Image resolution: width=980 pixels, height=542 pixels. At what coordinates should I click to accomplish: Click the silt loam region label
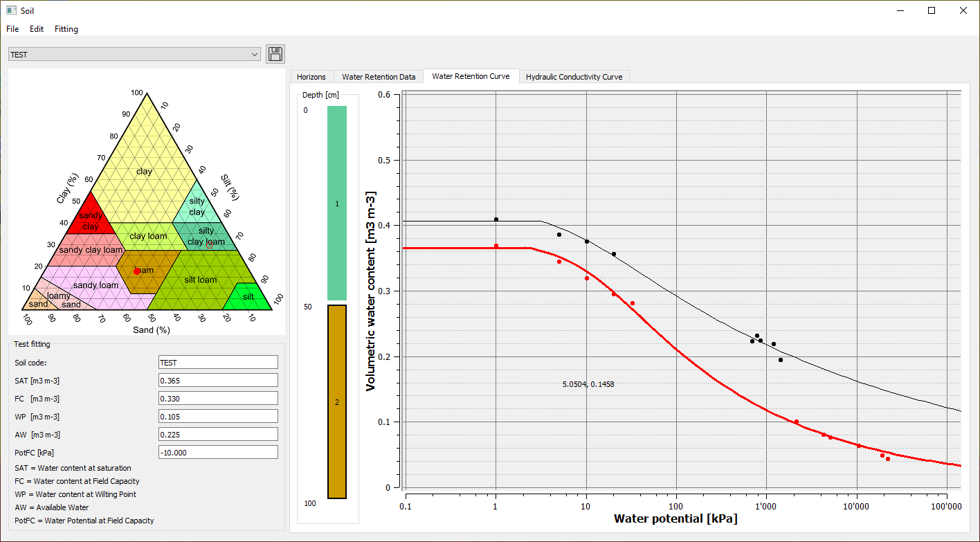point(201,280)
